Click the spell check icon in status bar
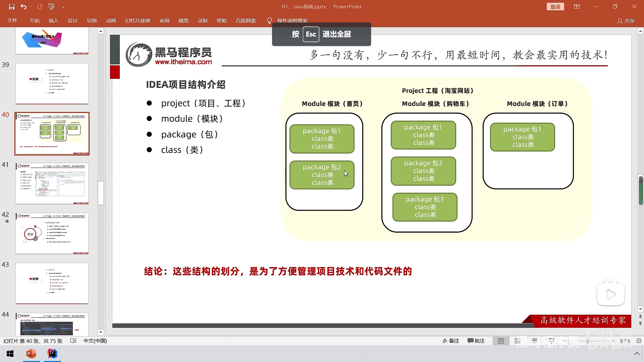The height and width of the screenshot is (362, 644). (73, 341)
